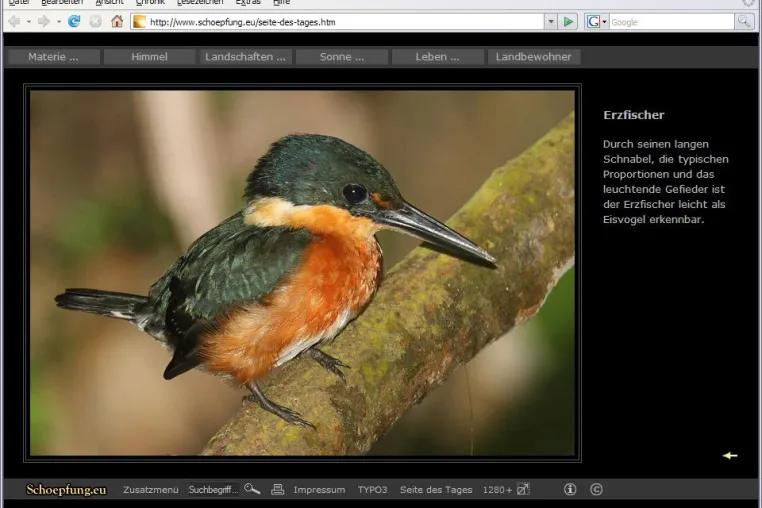Screen dimensions: 762x508
Task: Go to the Home page icon
Action: coord(117,21)
